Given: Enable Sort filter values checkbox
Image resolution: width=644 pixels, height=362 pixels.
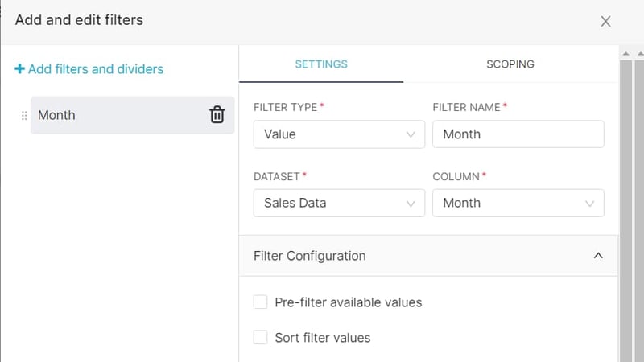Looking at the screenshot, I should (260, 337).
